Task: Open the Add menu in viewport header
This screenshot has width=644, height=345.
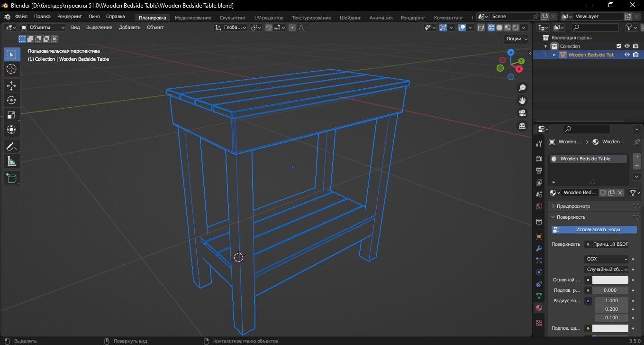Action: pyautogui.click(x=129, y=28)
